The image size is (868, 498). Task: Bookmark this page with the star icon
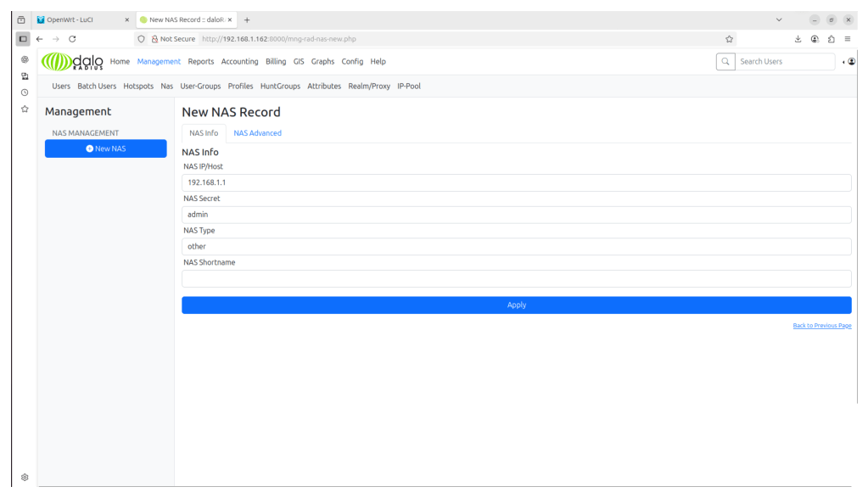point(729,39)
